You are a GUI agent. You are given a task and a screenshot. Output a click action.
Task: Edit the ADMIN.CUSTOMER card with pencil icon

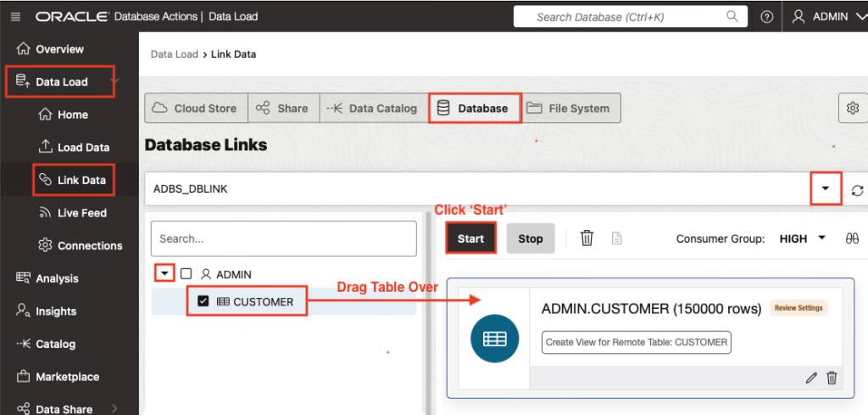(x=811, y=378)
